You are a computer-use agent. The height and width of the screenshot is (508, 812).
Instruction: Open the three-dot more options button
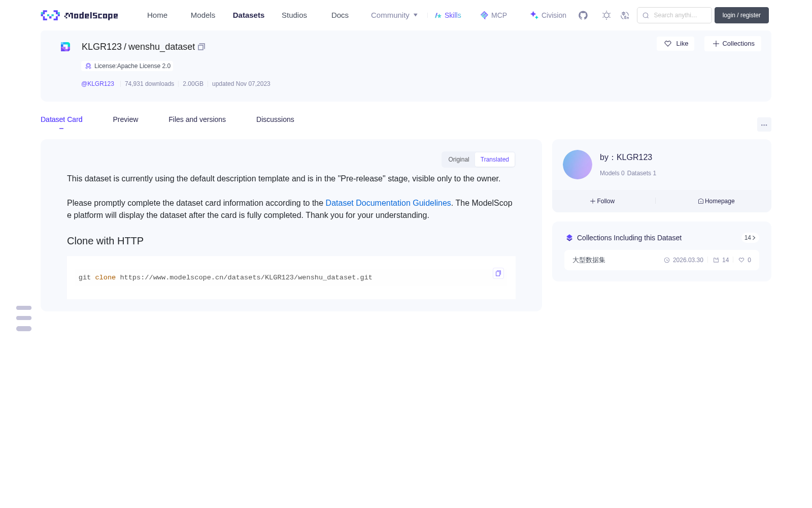(x=764, y=124)
